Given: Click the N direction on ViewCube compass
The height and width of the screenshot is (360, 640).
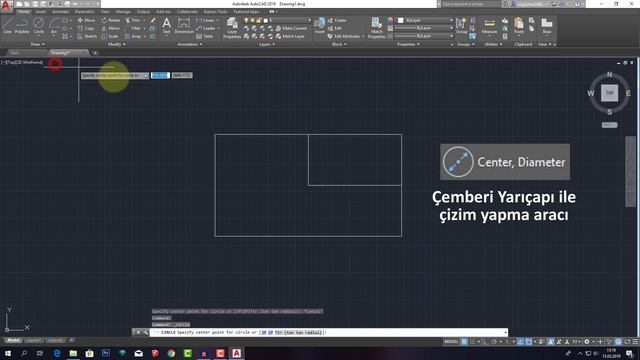Looking at the screenshot, I should (x=609, y=75).
